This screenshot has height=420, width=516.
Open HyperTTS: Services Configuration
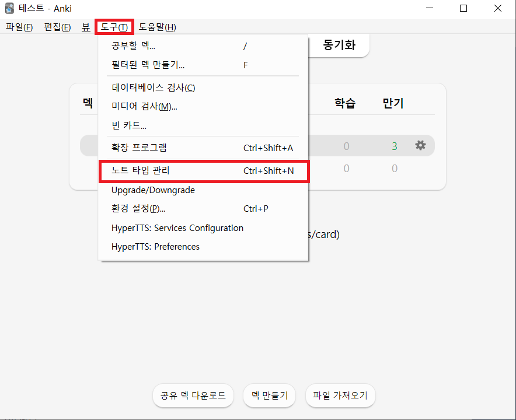point(203,228)
